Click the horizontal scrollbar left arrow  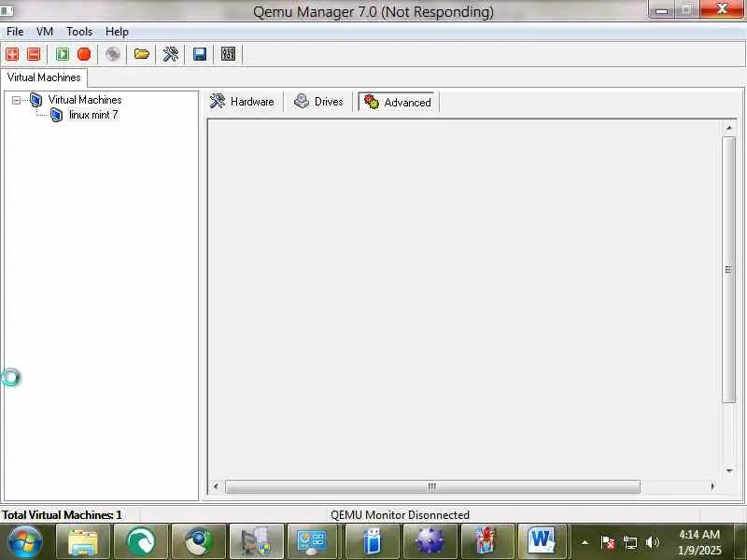point(216,486)
